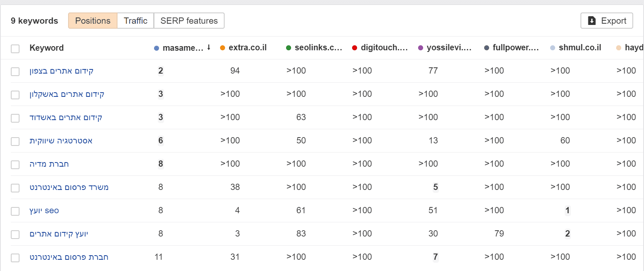
Task: Tick the checkbox for חברת מדיה row
Action: [15, 165]
